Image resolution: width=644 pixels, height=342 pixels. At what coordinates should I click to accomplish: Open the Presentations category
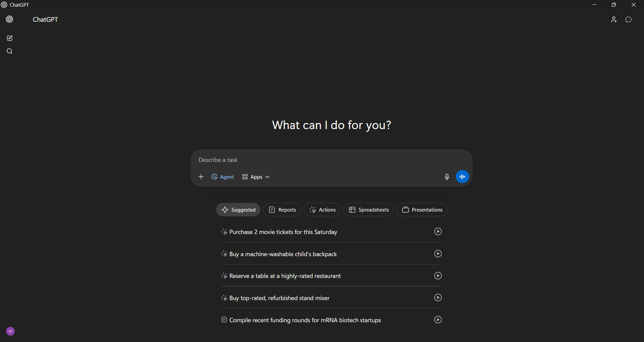(x=422, y=210)
